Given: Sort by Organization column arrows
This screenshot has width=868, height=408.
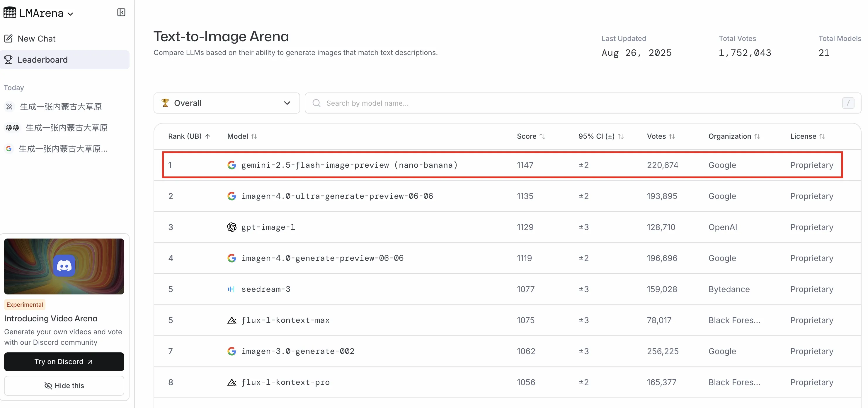Looking at the screenshot, I should pos(757,136).
